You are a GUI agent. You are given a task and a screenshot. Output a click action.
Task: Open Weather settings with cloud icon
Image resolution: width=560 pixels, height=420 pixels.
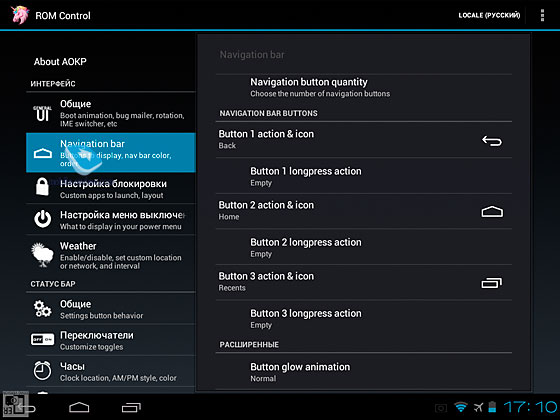(x=111, y=255)
